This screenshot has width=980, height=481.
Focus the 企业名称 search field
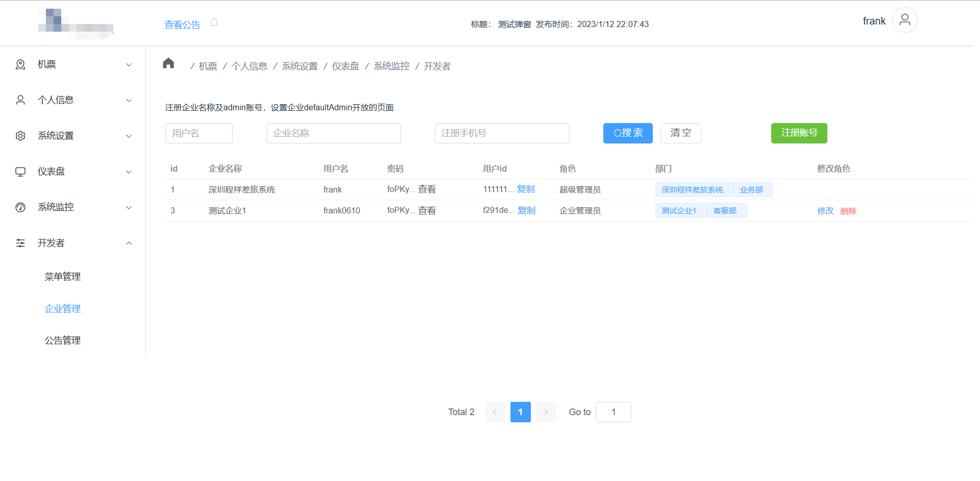tap(334, 133)
